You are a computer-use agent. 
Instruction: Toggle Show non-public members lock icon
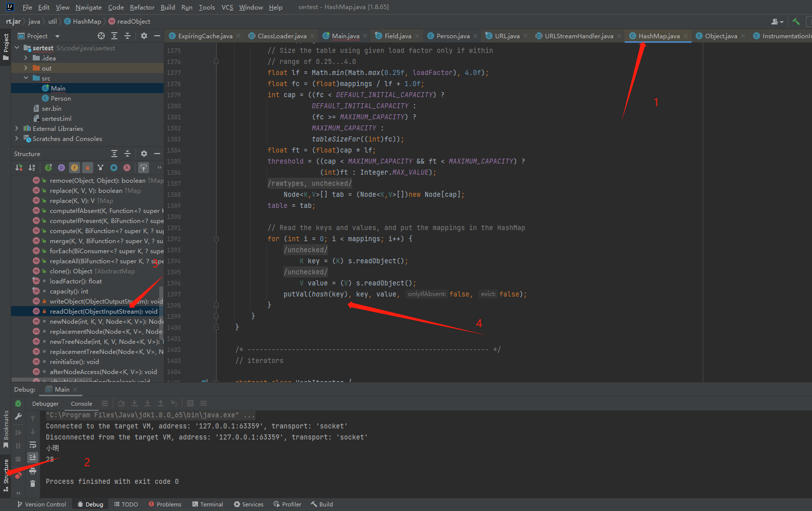(88, 168)
